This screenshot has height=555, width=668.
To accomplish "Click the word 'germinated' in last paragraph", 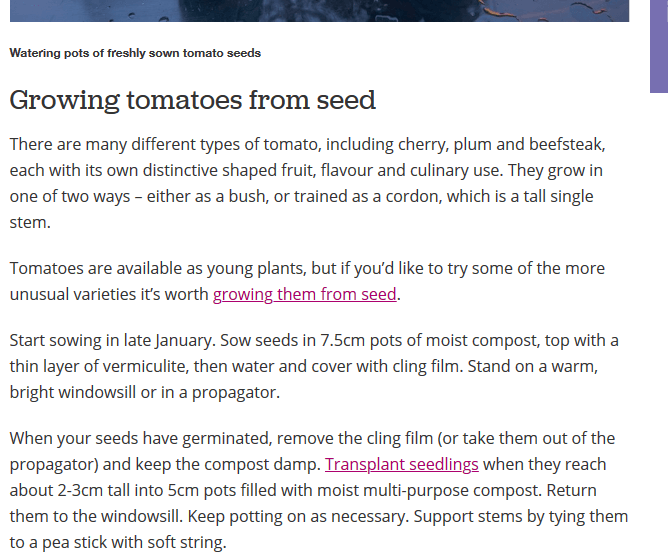I will point(227,439).
